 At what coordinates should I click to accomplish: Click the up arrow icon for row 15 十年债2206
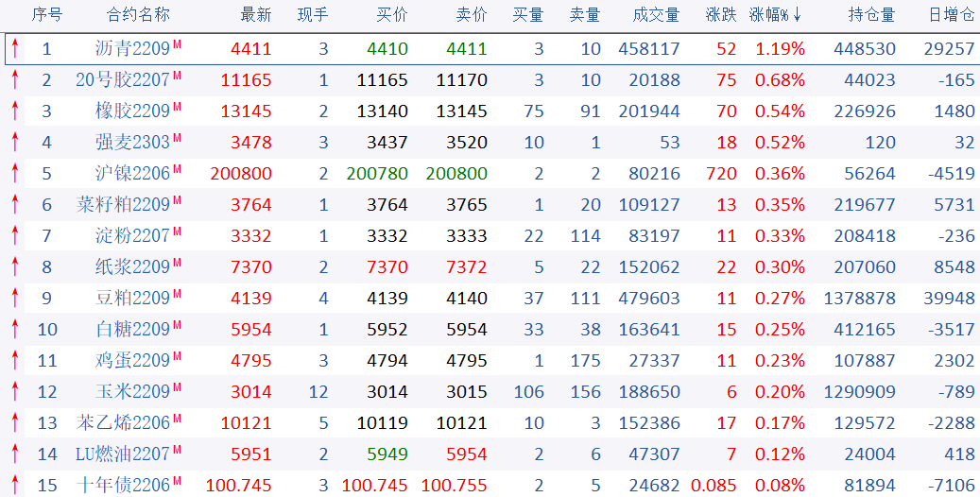(15, 485)
